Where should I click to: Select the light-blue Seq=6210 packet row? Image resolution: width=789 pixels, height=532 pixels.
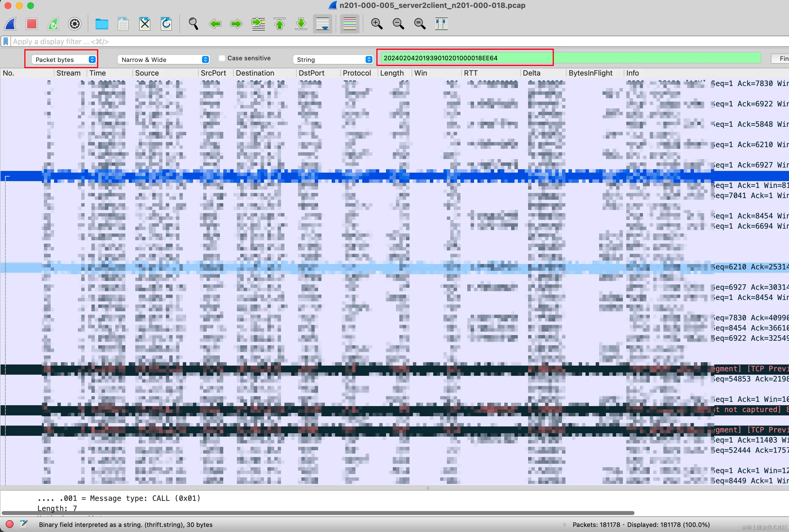(394, 267)
